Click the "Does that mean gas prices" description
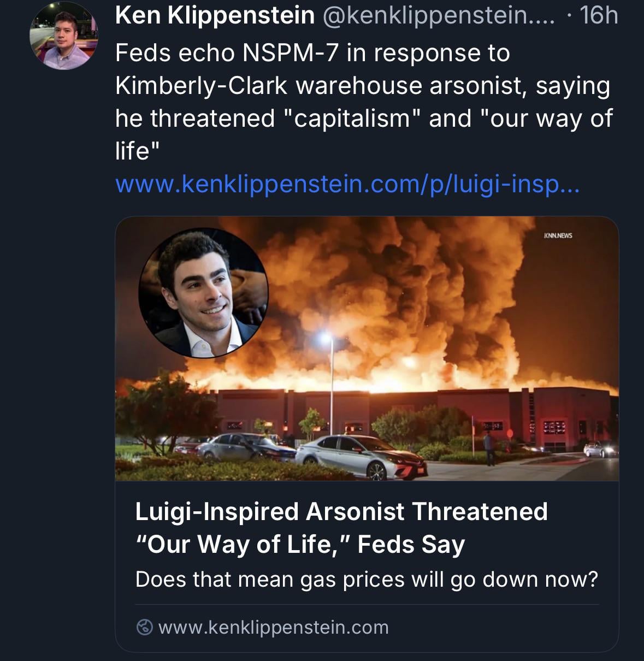The width and height of the screenshot is (644, 661). (x=367, y=579)
